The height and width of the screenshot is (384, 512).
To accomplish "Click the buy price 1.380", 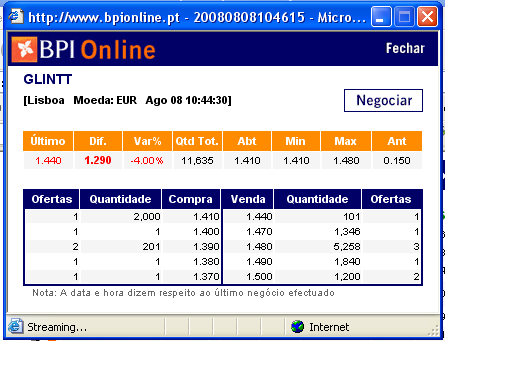I will pyautogui.click(x=206, y=262).
